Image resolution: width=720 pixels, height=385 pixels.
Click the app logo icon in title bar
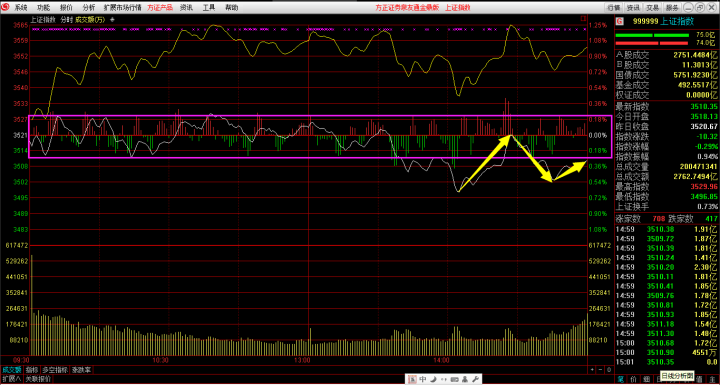[x=6, y=7]
